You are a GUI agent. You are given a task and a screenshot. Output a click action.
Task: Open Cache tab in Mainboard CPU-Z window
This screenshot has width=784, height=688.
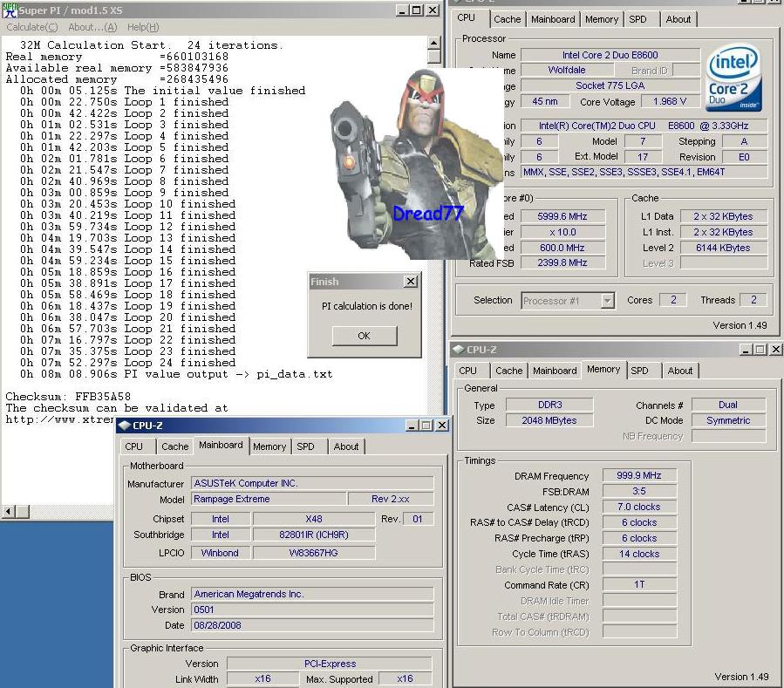pos(175,446)
